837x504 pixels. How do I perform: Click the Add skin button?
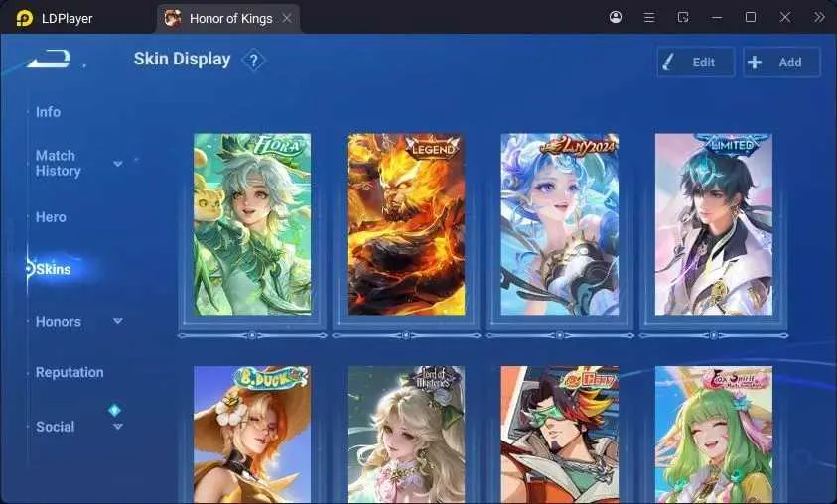tap(781, 62)
